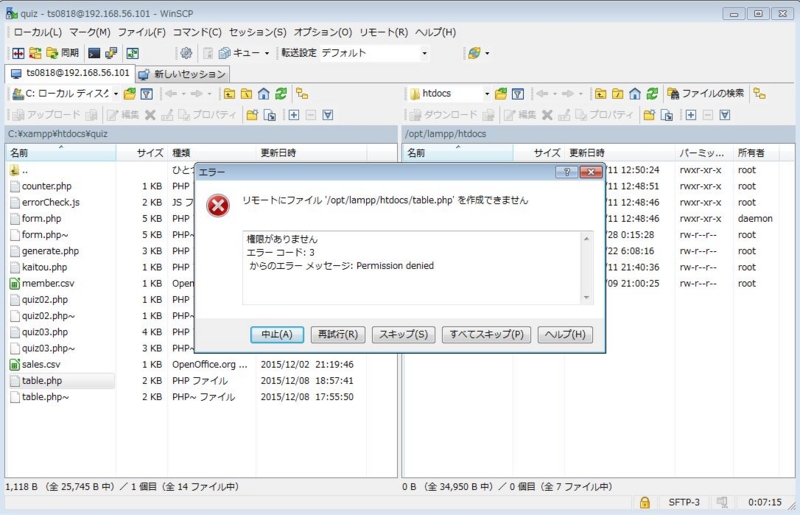The width and height of the screenshot is (800, 515).
Task: Open the 新しいセッション tab
Action: point(182,75)
